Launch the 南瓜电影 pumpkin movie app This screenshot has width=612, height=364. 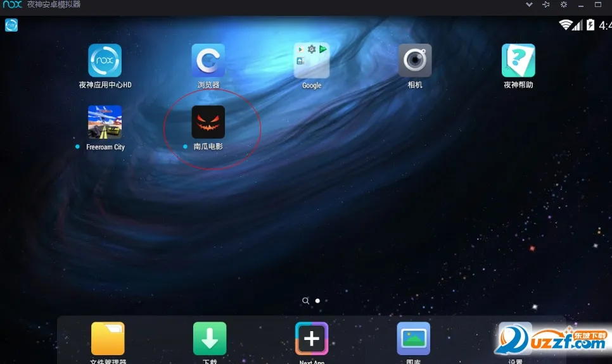(x=208, y=122)
